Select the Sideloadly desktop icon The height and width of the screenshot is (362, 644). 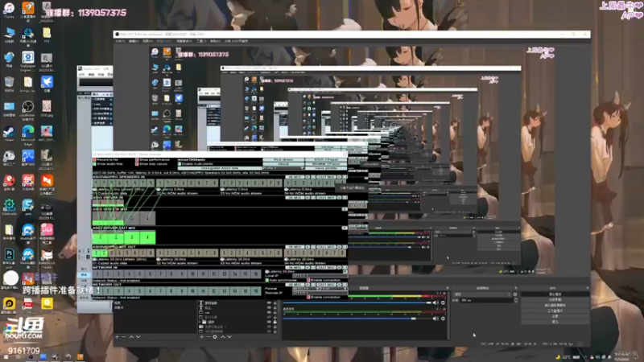point(9,206)
